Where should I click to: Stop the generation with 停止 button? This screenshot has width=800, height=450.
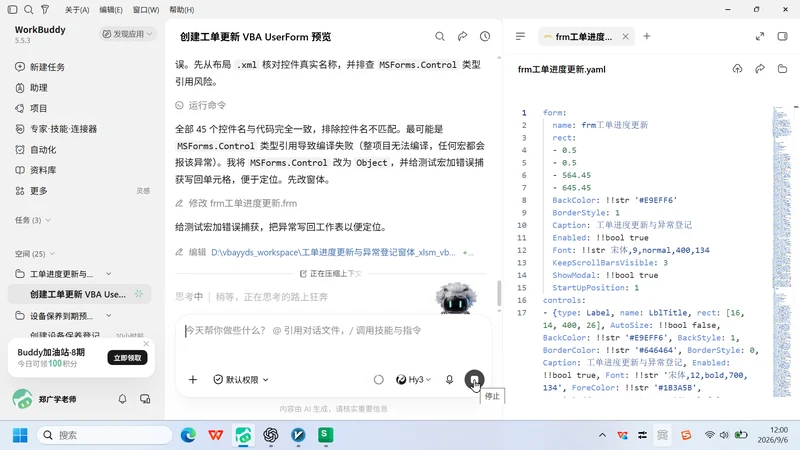474,380
